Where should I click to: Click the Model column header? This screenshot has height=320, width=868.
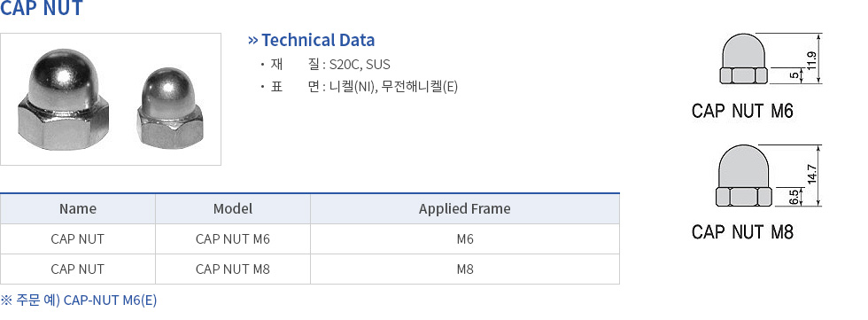pos(232,208)
